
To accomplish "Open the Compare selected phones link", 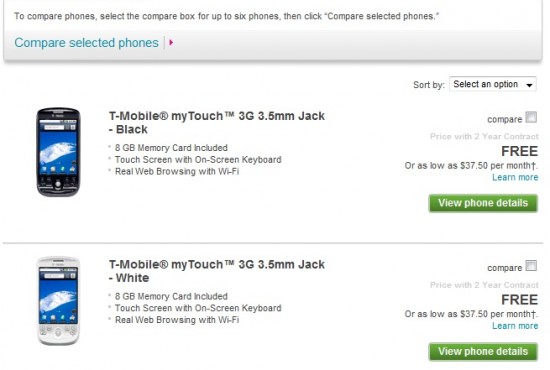I will (86, 43).
